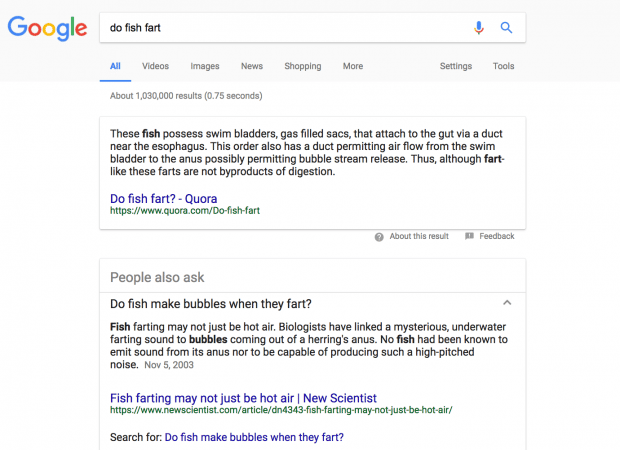This screenshot has width=620, height=450.
Task: Click the About this result text
Action: 419,237
